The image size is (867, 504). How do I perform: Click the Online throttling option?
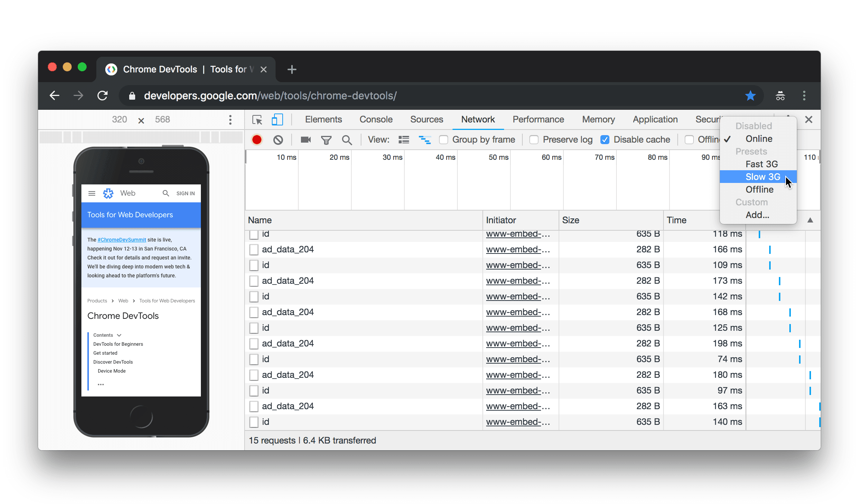758,139
